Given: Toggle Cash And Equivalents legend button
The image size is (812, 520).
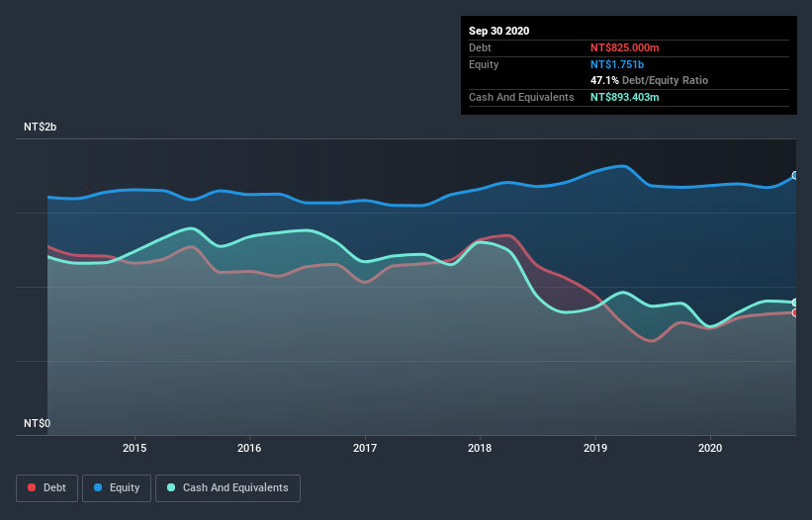Looking at the screenshot, I should [227, 488].
